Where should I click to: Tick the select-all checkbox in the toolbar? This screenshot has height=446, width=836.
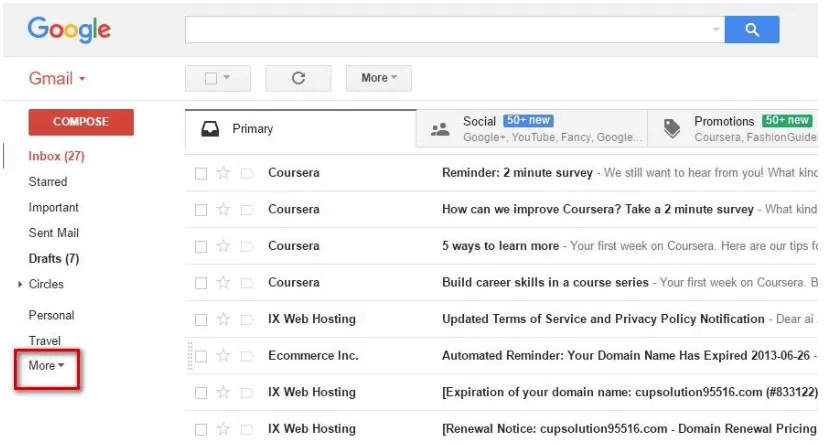point(211,78)
